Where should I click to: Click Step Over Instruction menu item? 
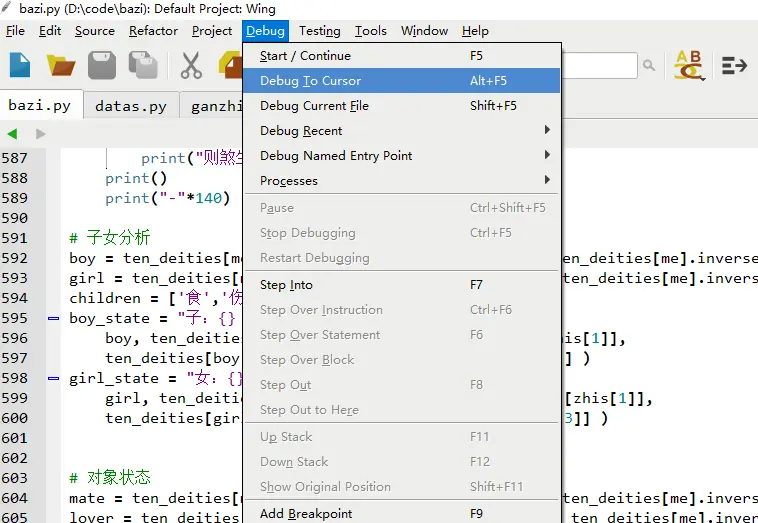point(402,310)
